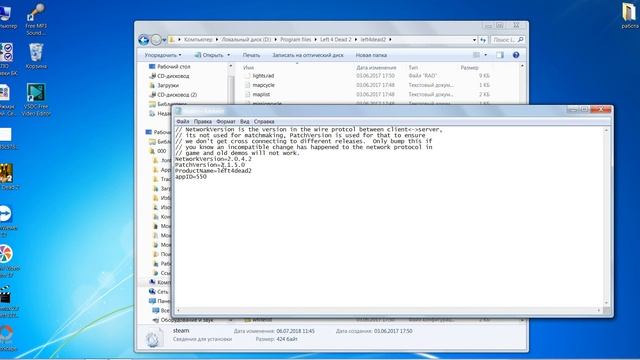The width and height of the screenshot is (640, 360).
Task: Click mapcycle date 03.06.2017 17:48
Action: click(375, 85)
